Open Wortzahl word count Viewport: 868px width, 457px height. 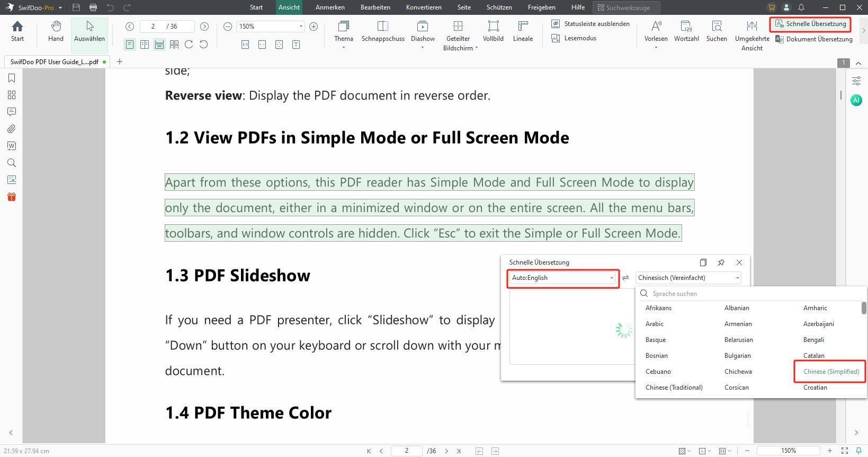pyautogui.click(x=686, y=31)
